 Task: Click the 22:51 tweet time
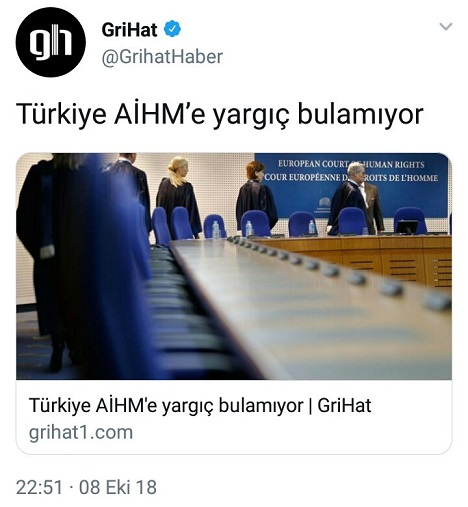(39, 487)
